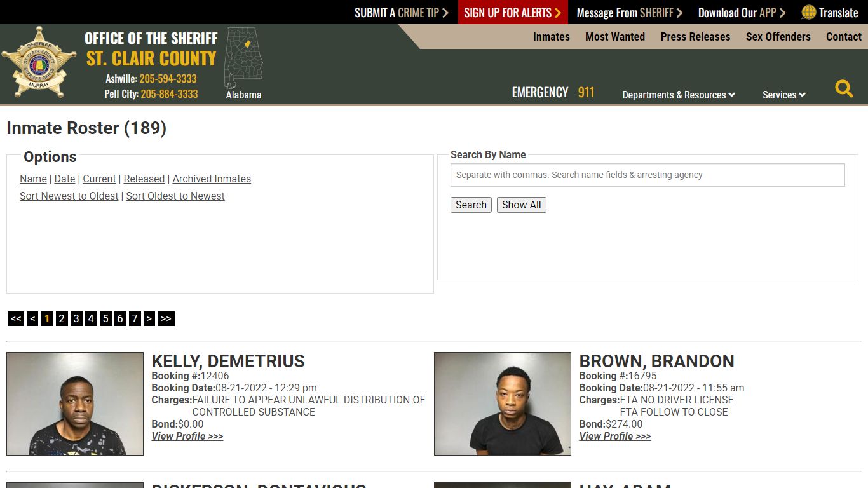Viewport: 868px width, 488px height.
Task: Open Kelly, Demetrius mugshot photo
Action: [x=75, y=404]
